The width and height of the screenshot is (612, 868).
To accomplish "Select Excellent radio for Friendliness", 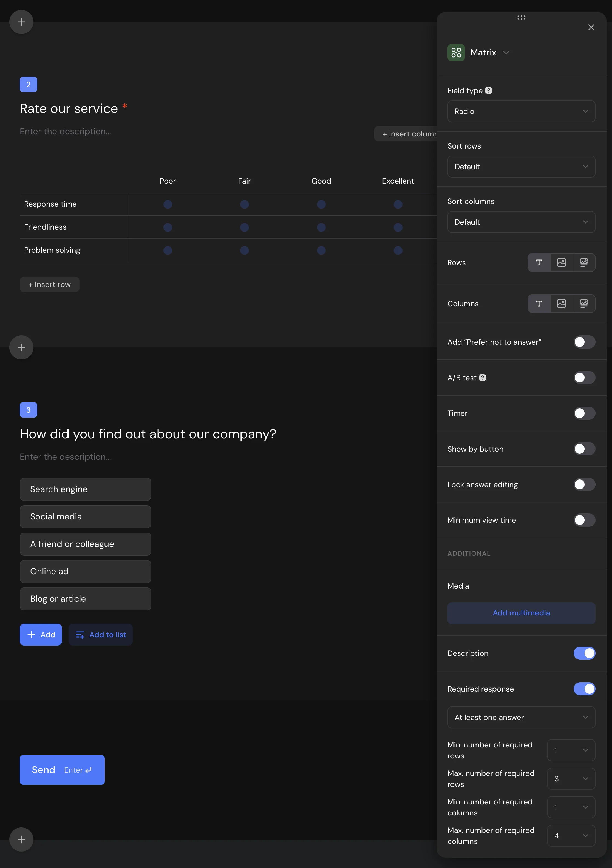I will [398, 228].
